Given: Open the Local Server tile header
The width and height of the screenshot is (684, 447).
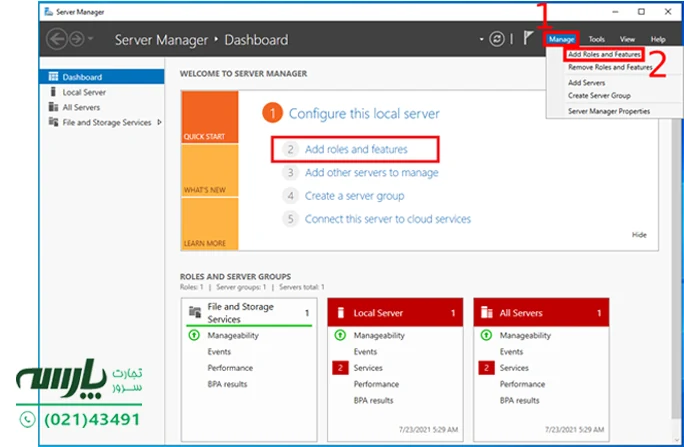Looking at the screenshot, I should pos(395,313).
